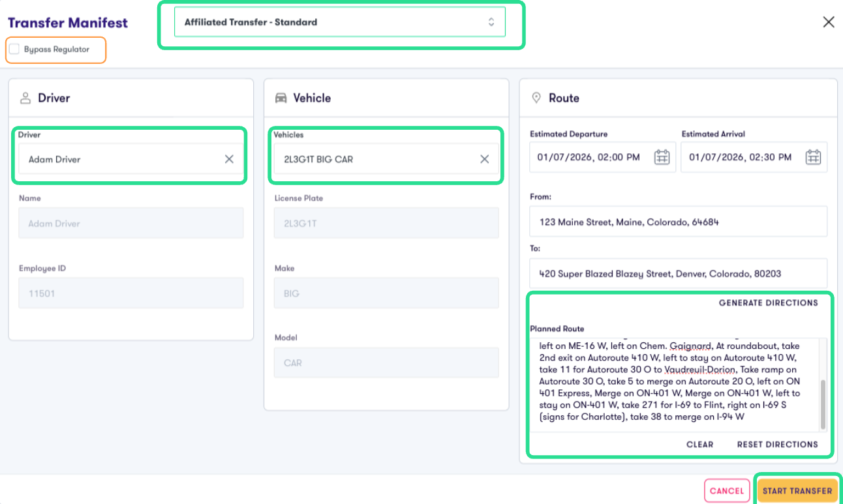Image resolution: width=843 pixels, height=504 pixels.
Task: Click the Start Transfer button
Action: (797, 491)
